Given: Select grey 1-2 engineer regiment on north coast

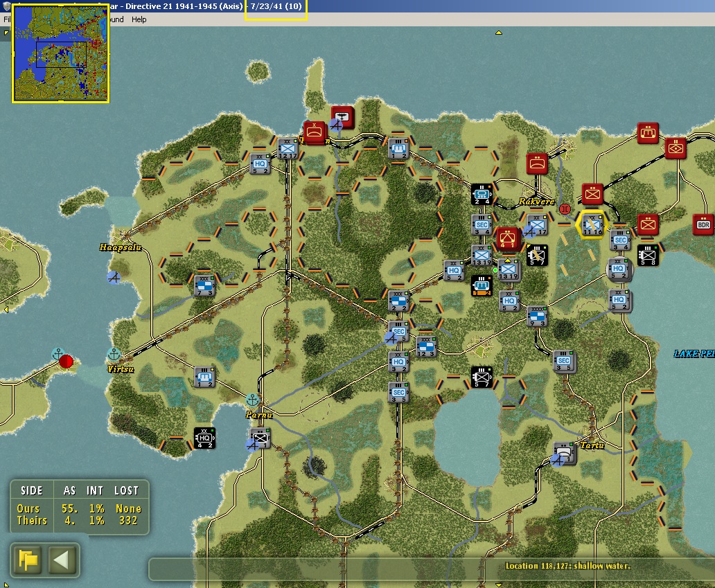Looking at the screenshot, I should [x=398, y=148].
